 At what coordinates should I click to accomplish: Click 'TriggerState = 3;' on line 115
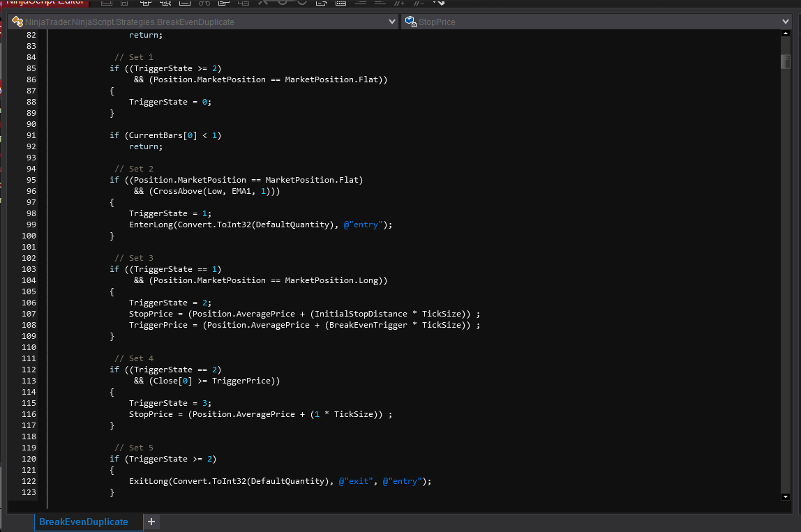click(x=170, y=403)
